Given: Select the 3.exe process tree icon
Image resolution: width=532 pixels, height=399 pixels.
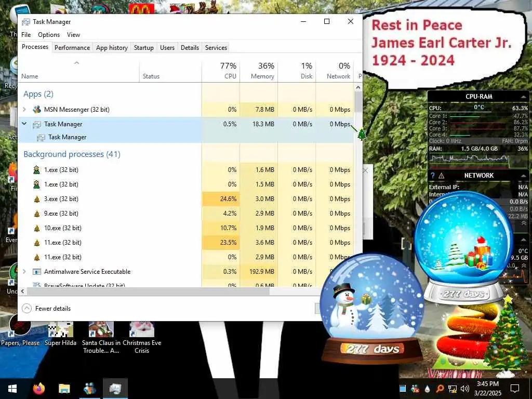Looking at the screenshot, I should point(37,199).
